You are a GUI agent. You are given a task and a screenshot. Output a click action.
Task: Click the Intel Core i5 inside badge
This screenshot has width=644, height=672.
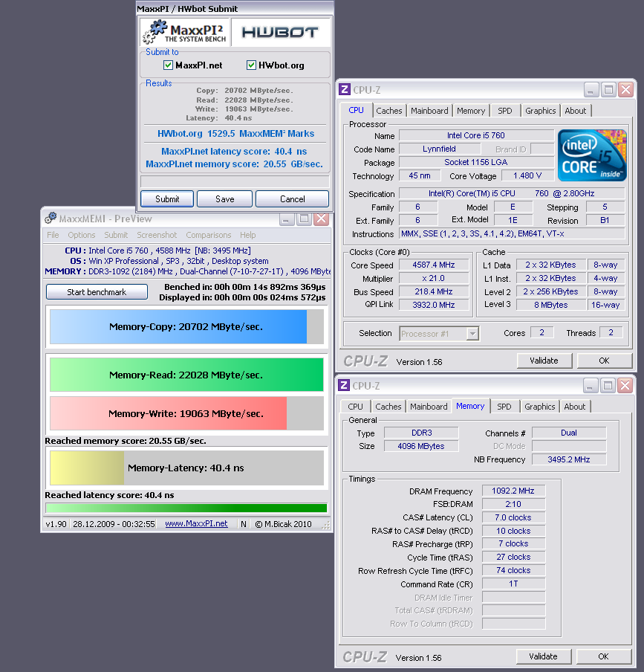click(592, 155)
